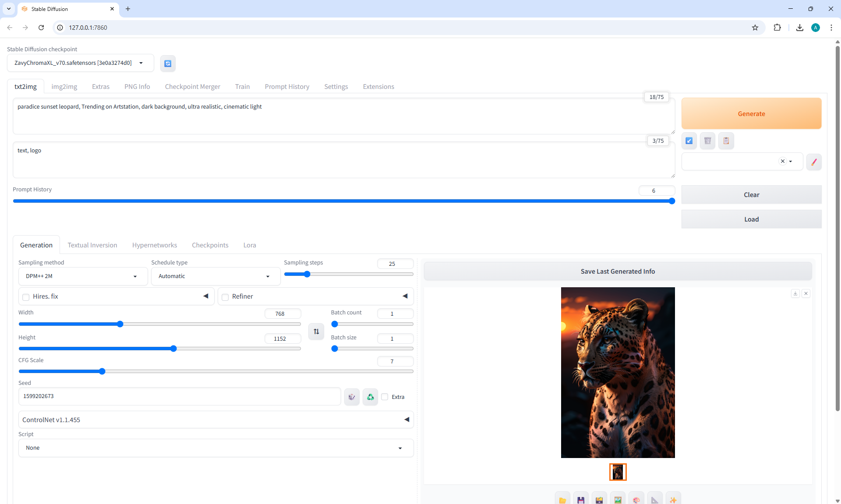Viewport: 841px width, 504px height.
Task: Open the Sampling method dropdown
Action: click(x=83, y=276)
